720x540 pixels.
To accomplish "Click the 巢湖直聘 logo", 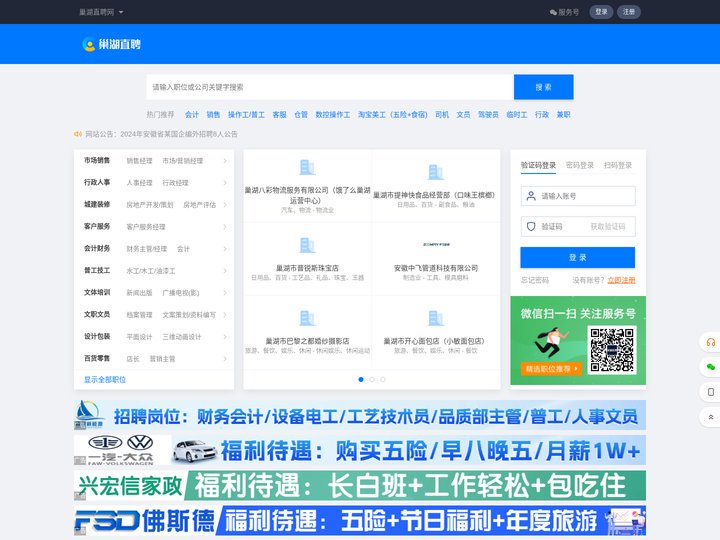I will [x=112, y=44].
